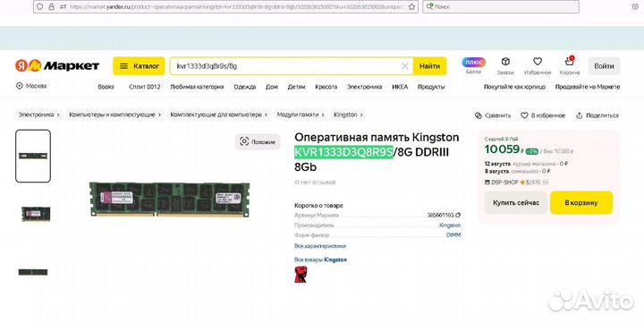Open the Красота category
Image resolution: width=644 pixels, height=323 pixels.
[x=326, y=87]
